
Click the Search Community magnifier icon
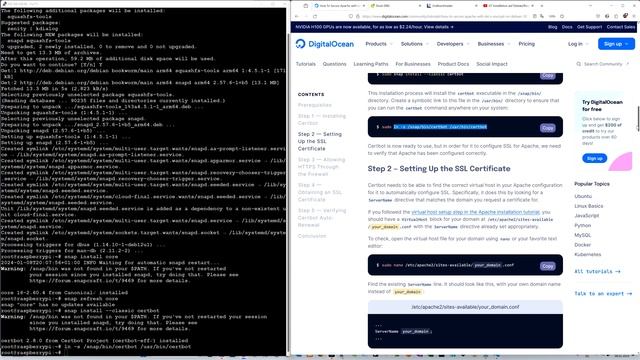coord(578,64)
